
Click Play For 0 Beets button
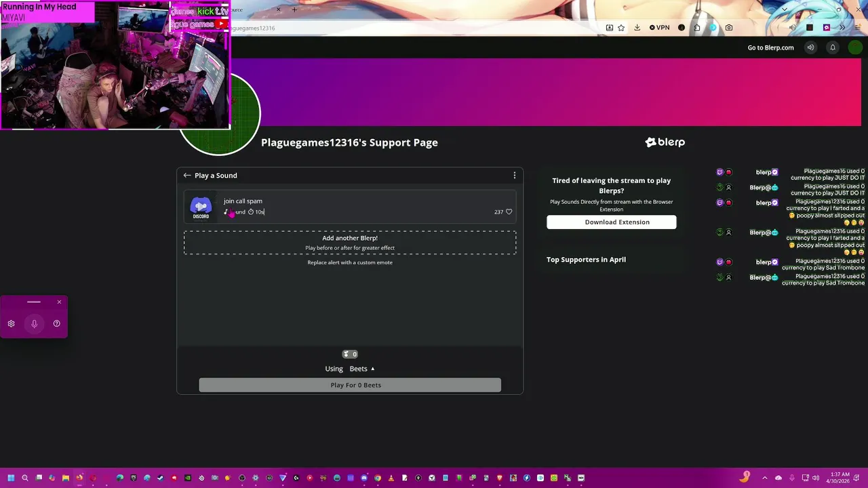350,385
